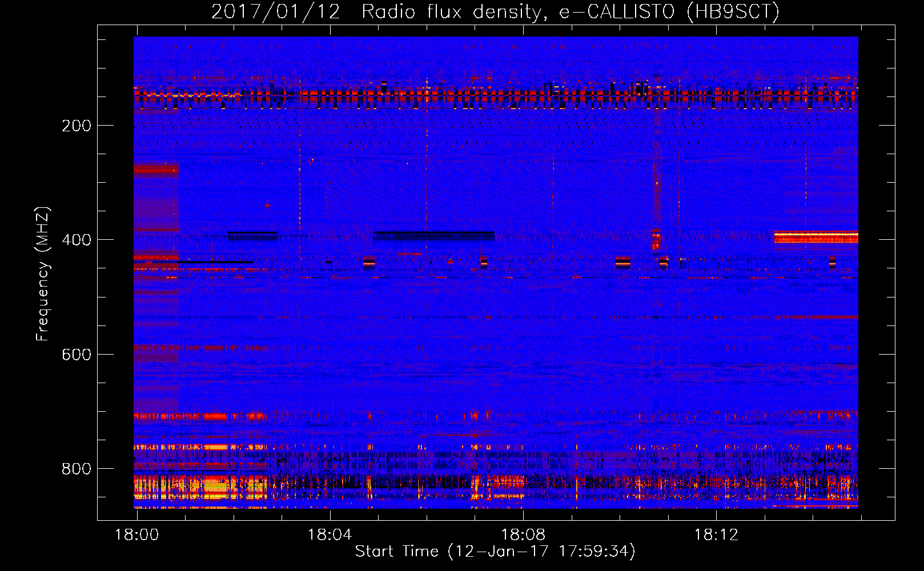Click the plot title "Radio flux density, e-CALLISTO (HB9SCT)"
This screenshot has width=924, height=571.
(571, 11)
